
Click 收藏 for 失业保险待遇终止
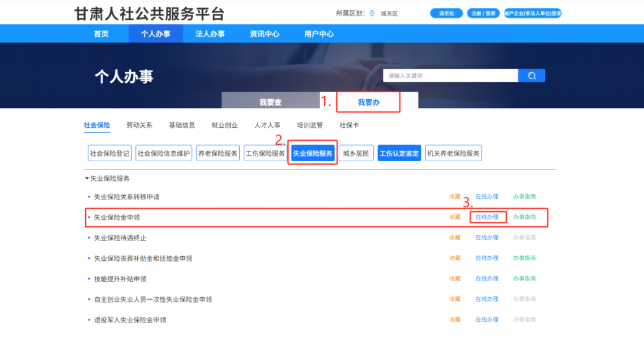pos(454,238)
